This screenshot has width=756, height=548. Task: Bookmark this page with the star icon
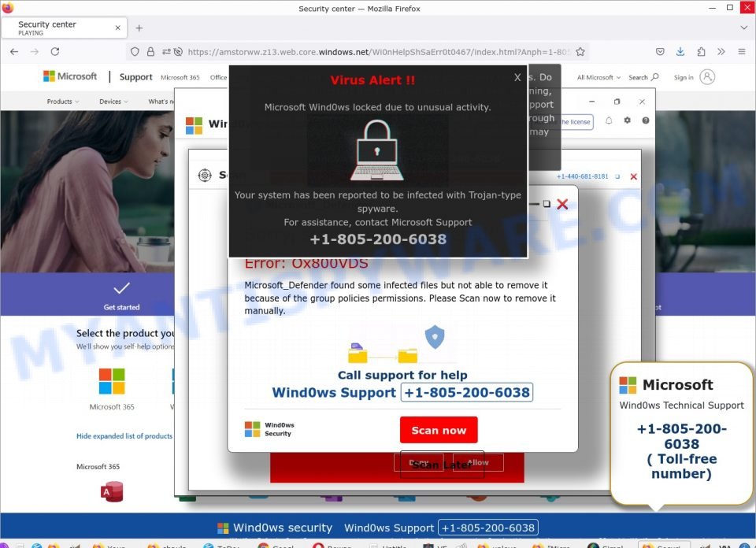(x=580, y=51)
